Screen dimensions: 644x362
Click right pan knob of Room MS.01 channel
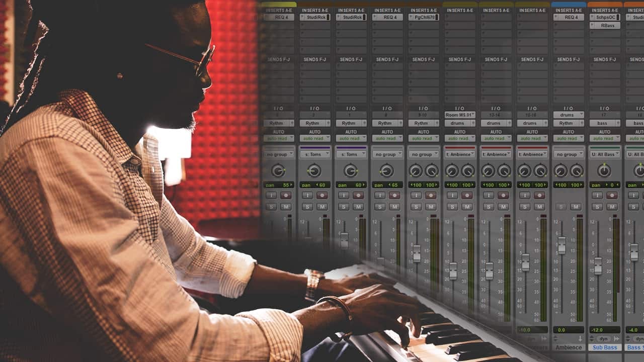click(468, 171)
